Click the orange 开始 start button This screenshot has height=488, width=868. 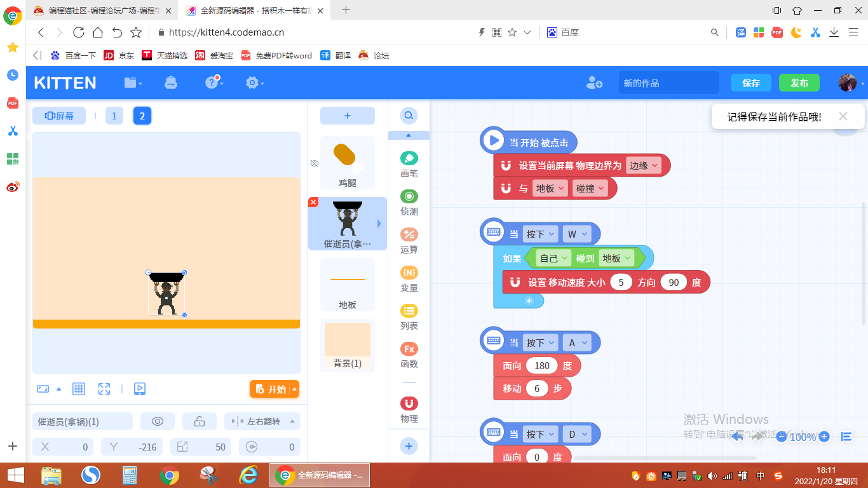[269, 389]
